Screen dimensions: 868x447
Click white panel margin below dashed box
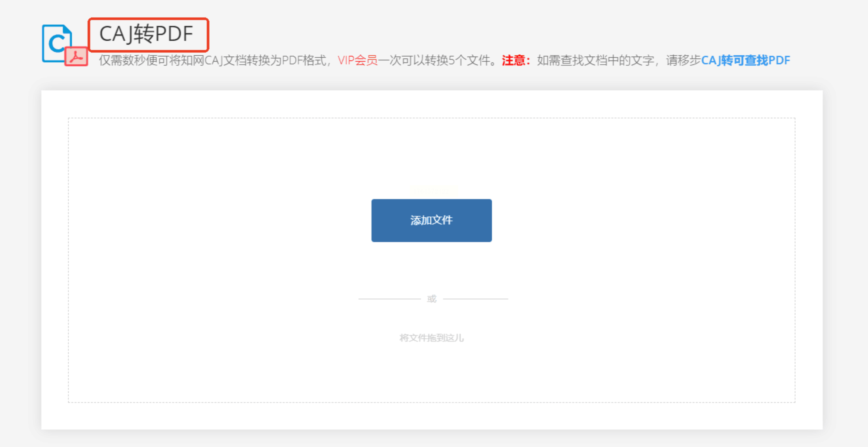pyautogui.click(x=431, y=416)
